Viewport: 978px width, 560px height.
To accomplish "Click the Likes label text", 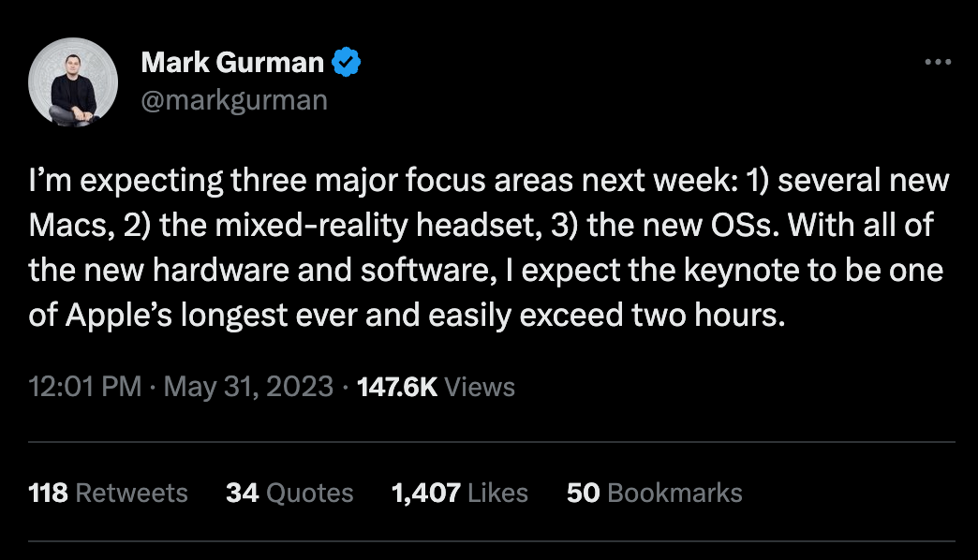I will coord(498,493).
